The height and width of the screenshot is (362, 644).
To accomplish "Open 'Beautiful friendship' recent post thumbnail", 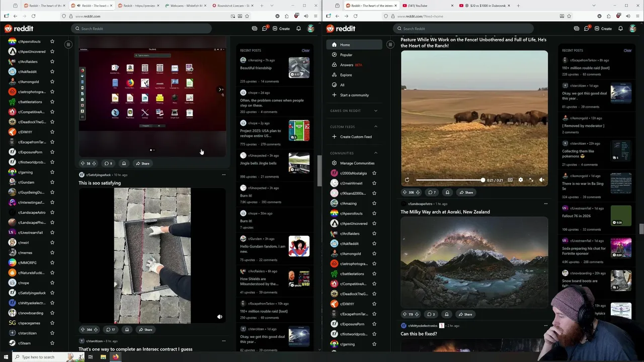I will [299, 68].
